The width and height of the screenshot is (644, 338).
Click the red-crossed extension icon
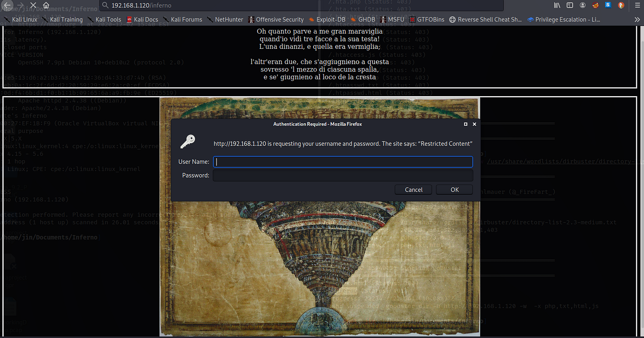coord(596,5)
